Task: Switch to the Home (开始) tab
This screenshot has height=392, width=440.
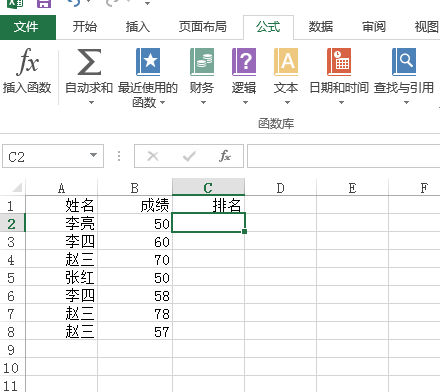Action: pos(84,27)
